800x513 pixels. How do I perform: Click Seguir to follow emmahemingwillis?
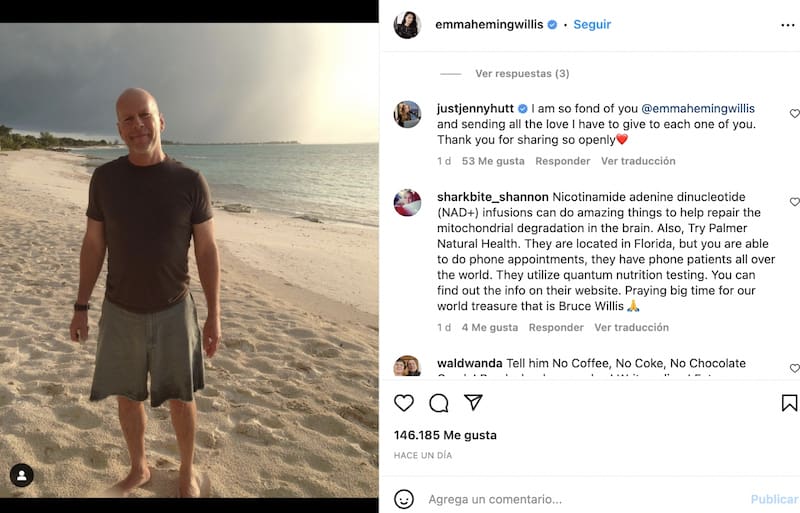click(592, 25)
